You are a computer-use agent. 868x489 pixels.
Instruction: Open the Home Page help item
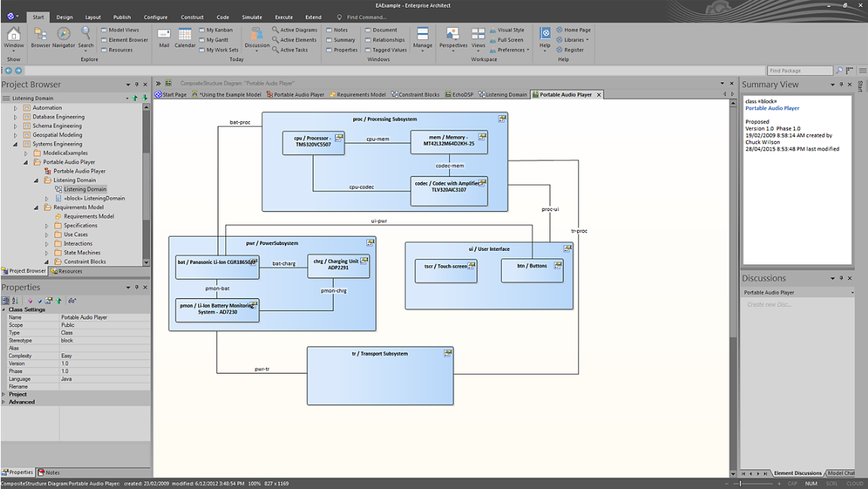[x=573, y=30]
